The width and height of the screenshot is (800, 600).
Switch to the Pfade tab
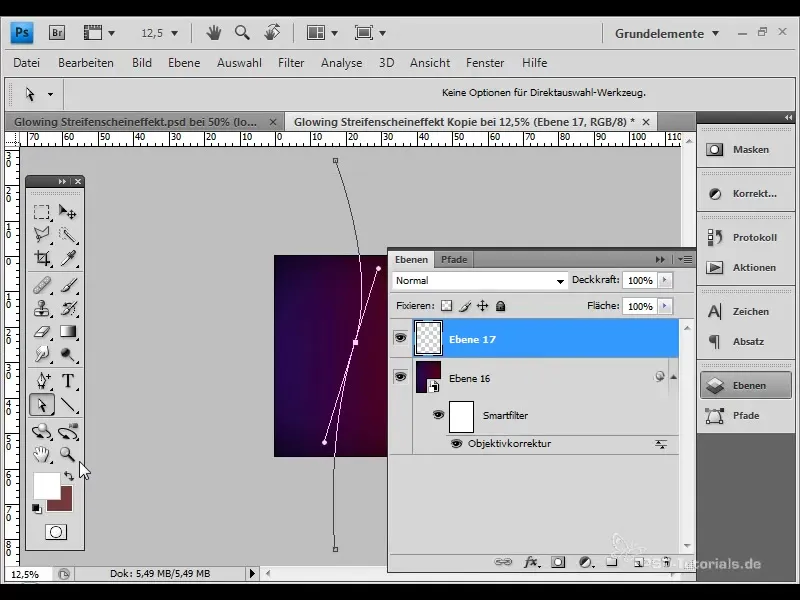coord(454,260)
